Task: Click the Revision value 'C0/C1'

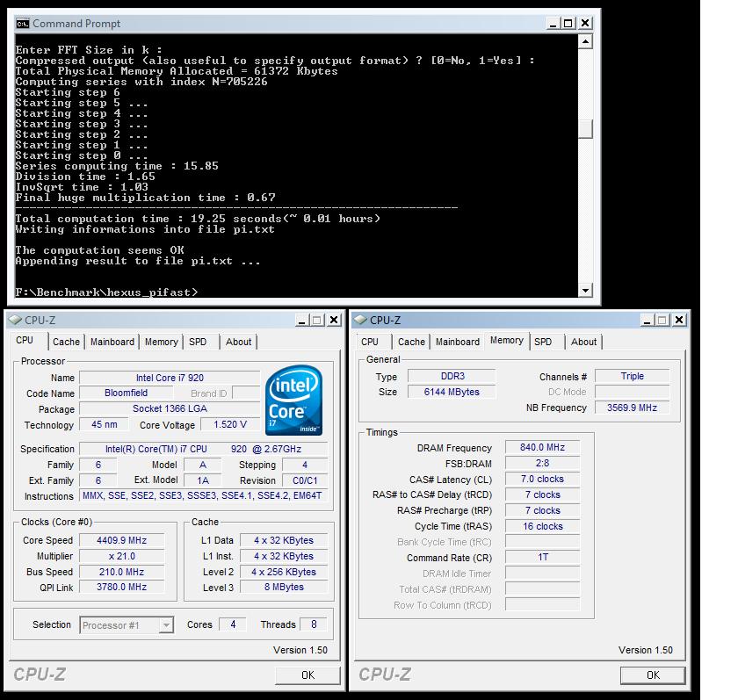Action: 305,480
